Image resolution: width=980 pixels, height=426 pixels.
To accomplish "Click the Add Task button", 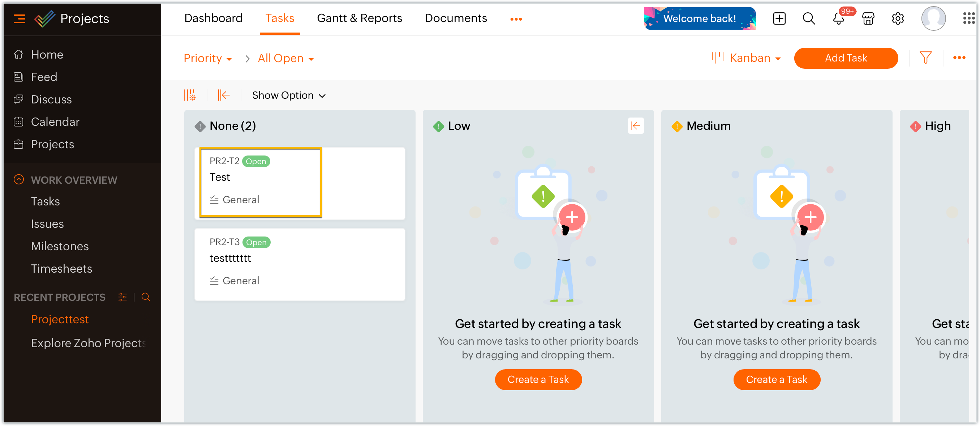I will pos(846,58).
